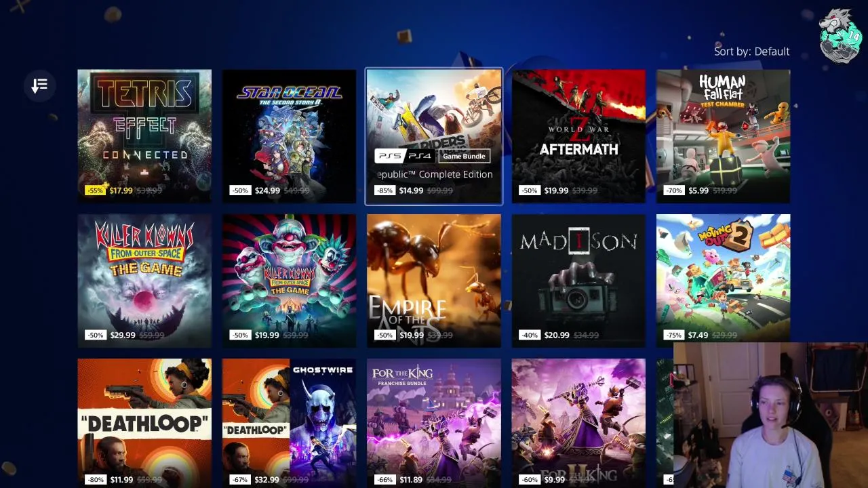868x488 pixels.
Task: Click the $17.99 price on Tetris Effect
Action: click(x=121, y=190)
